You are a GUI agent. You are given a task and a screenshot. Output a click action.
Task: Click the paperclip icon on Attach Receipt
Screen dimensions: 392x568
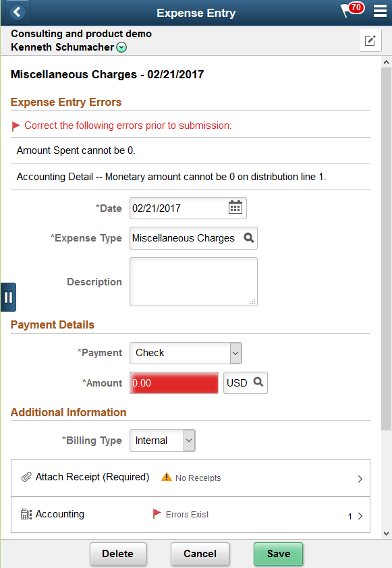(x=26, y=478)
